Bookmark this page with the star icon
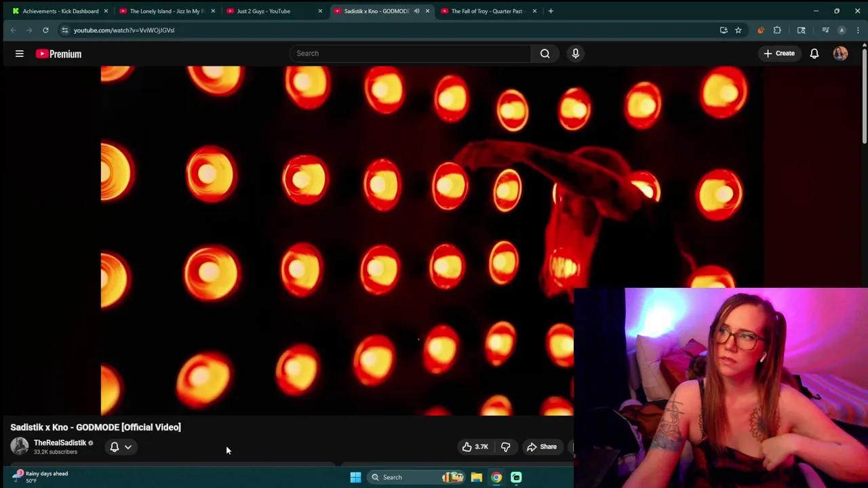The width and height of the screenshot is (868, 488). [x=738, y=30]
